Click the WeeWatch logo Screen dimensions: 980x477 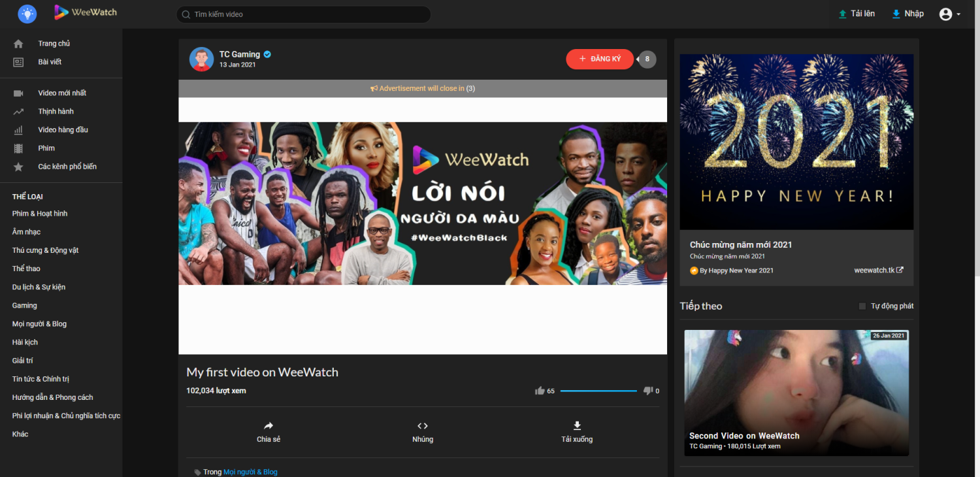(x=86, y=12)
